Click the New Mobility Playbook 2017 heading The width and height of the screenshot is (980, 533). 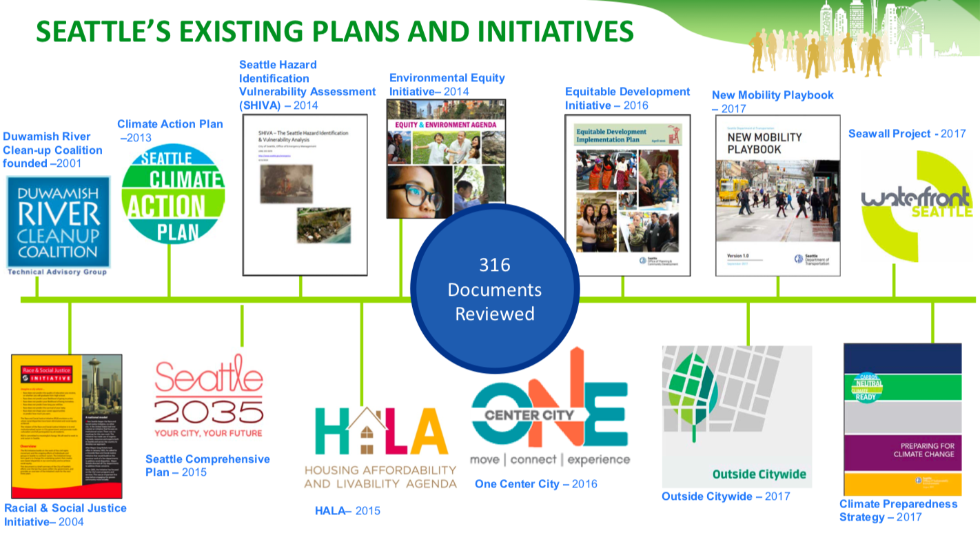772,101
